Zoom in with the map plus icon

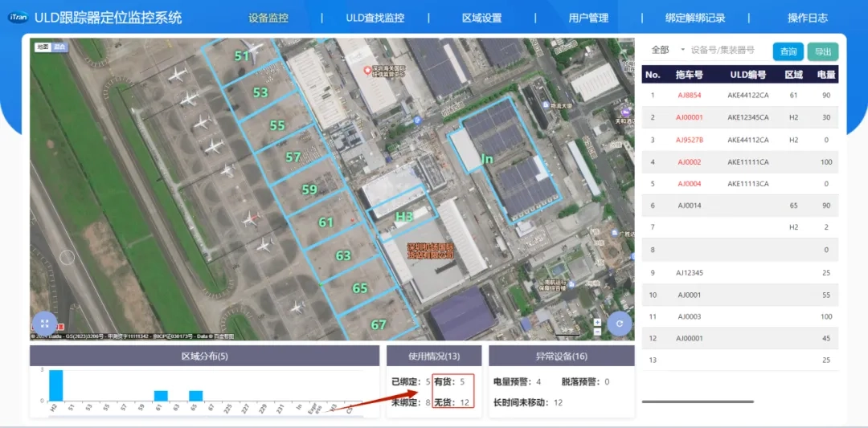pyautogui.click(x=597, y=323)
